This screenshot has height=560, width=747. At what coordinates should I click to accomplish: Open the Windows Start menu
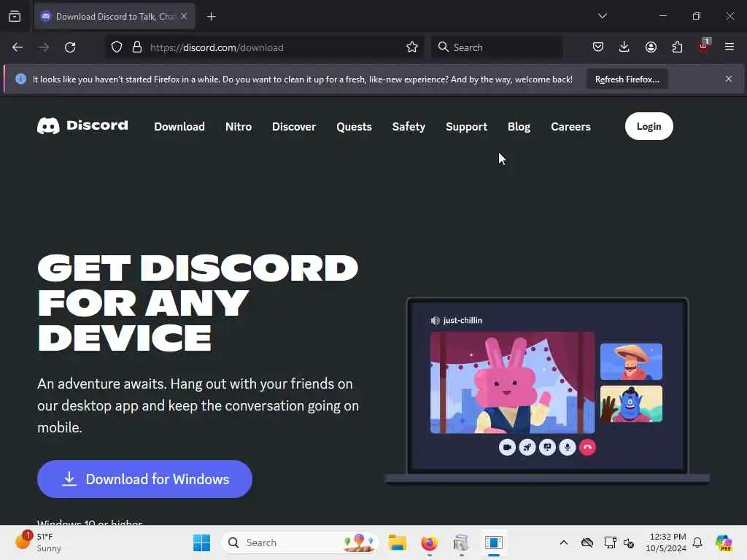tap(201, 542)
